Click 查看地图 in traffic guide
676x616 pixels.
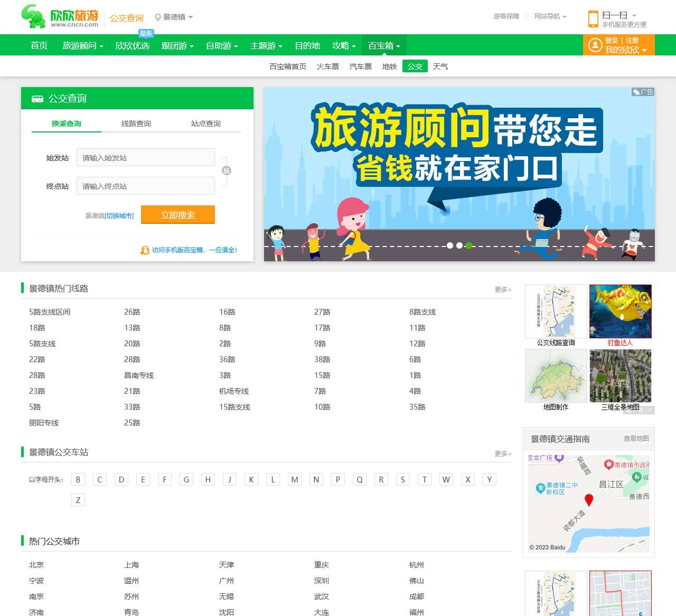click(x=636, y=438)
